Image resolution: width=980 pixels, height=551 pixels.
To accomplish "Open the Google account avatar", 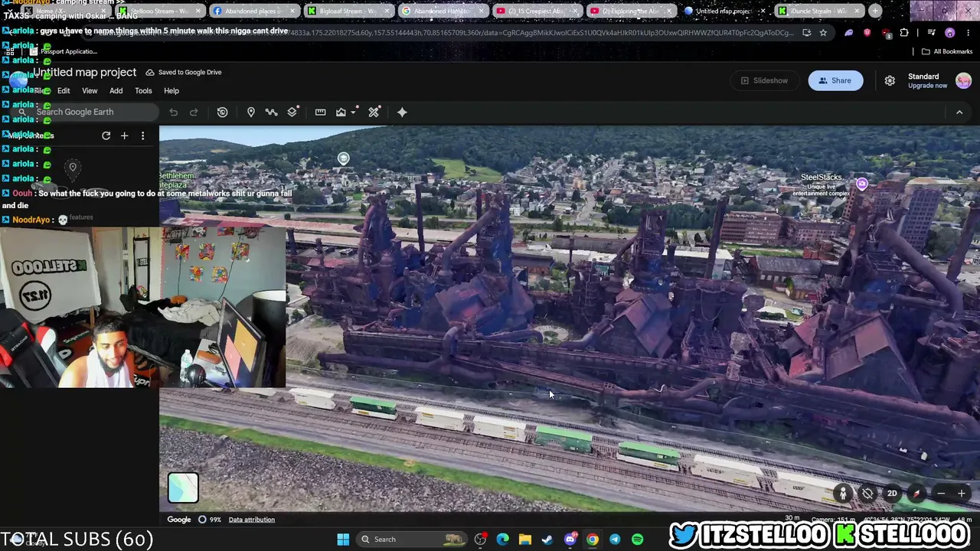I will (x=963, y=80).
